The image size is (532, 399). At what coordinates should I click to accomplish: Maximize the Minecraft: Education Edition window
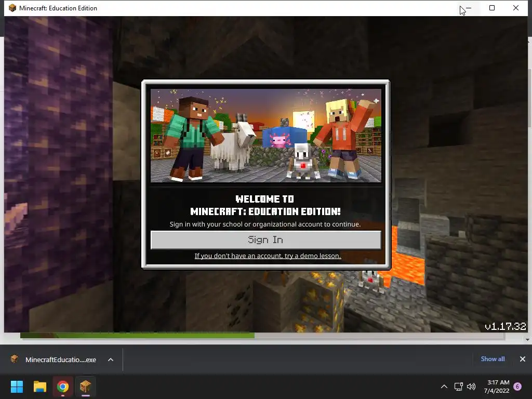point(491,8)
